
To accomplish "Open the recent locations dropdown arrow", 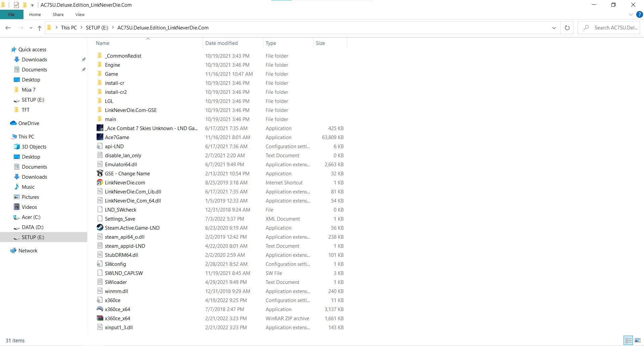I will tap(31, 28).
